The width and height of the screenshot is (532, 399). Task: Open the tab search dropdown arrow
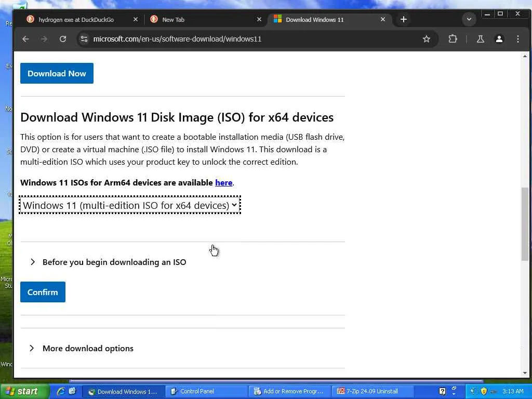point(469,19)
